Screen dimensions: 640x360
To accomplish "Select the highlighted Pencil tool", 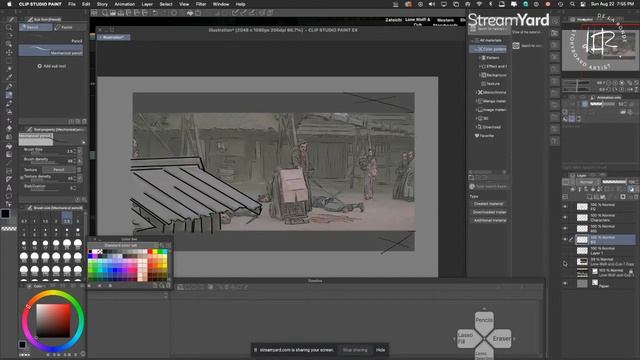I will tap(9, 95).
